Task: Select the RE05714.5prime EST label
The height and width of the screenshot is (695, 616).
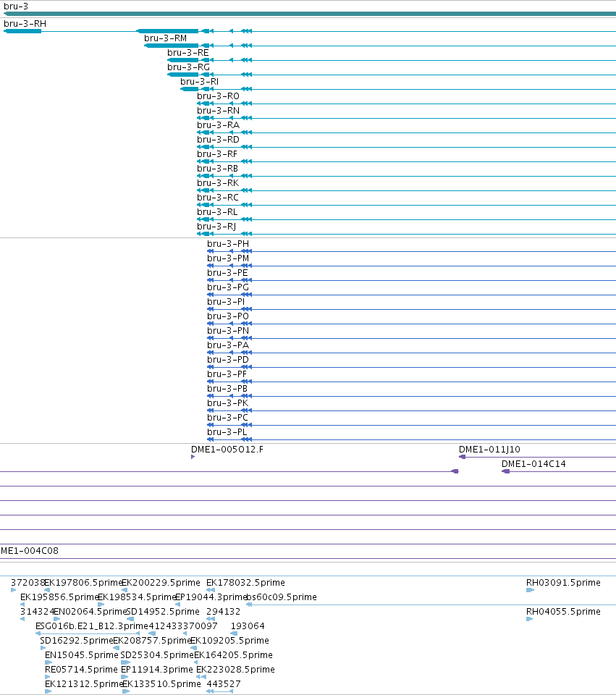Action: tap(82, 670)
